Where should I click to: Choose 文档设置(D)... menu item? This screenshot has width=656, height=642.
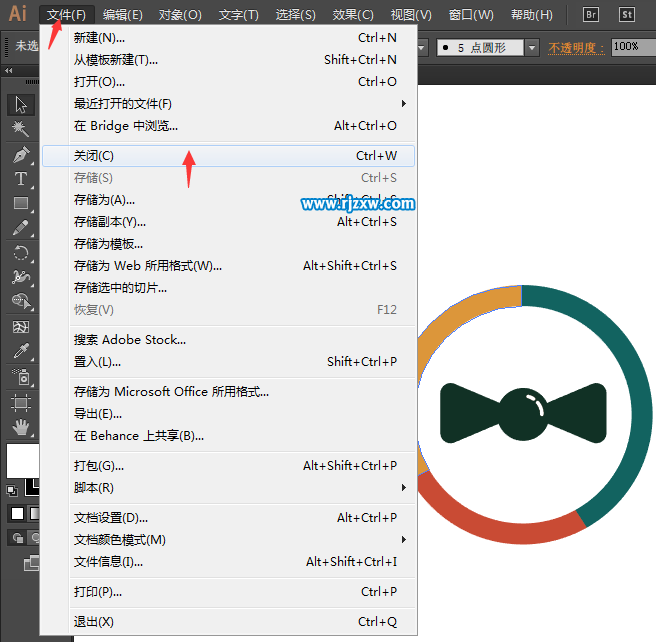pos(228,518)
